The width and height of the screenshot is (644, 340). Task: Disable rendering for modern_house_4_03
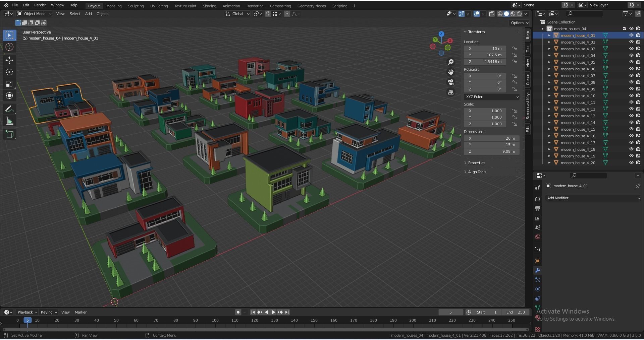click(x=638, y=49)
